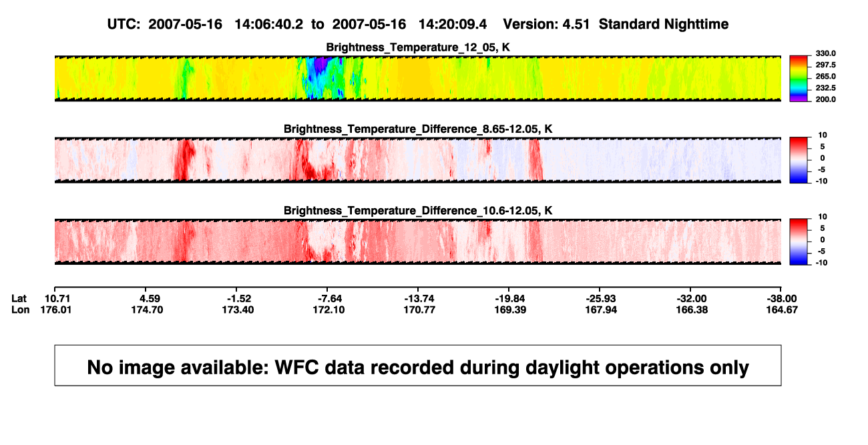
Task: Click latitude value -25.93
Action: (602, 298)
